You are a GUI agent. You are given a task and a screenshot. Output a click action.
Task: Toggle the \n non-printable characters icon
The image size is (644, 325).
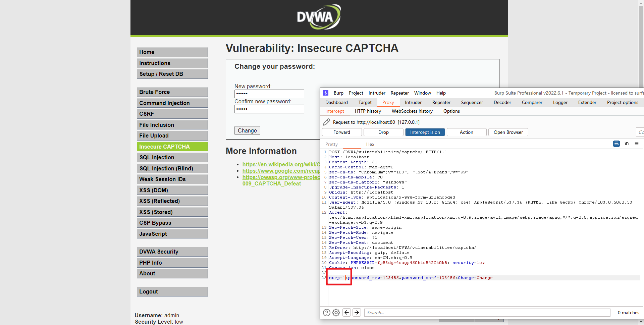(627, 144)
